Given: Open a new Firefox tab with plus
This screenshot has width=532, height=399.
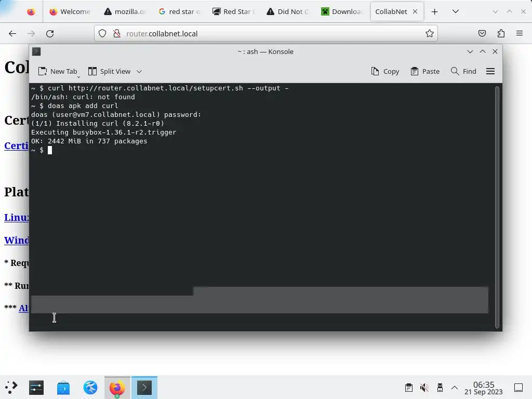Looking at the screenshot, I should pyautogui.click(x=435, y=11).
